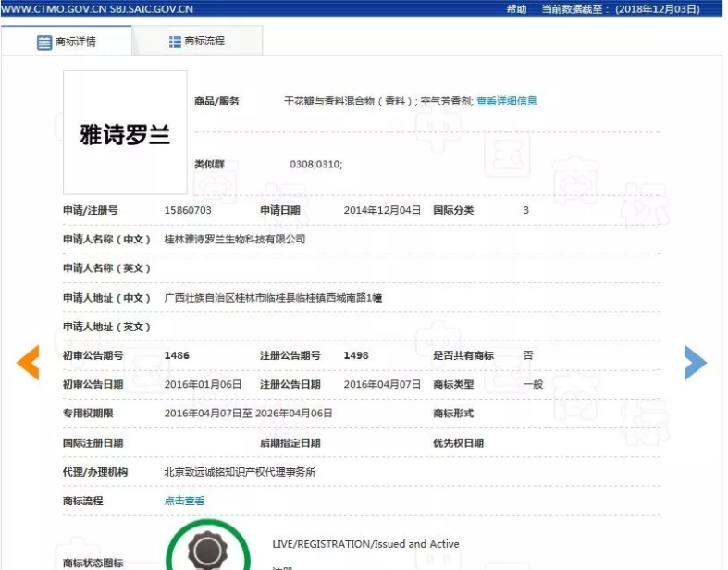The height and width of the screenshot is (570, 728).
Task: Go to previous trademark with orange left arrow
Action: [x=28, y=363]
